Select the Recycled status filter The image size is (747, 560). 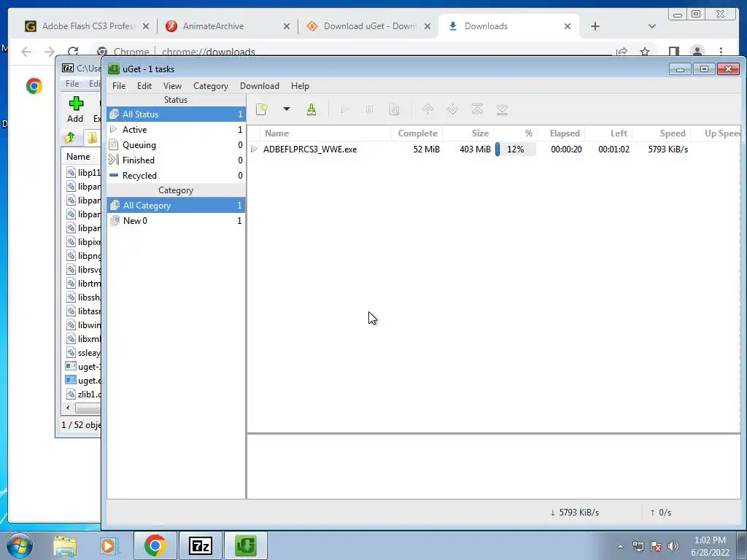point(176,175)
